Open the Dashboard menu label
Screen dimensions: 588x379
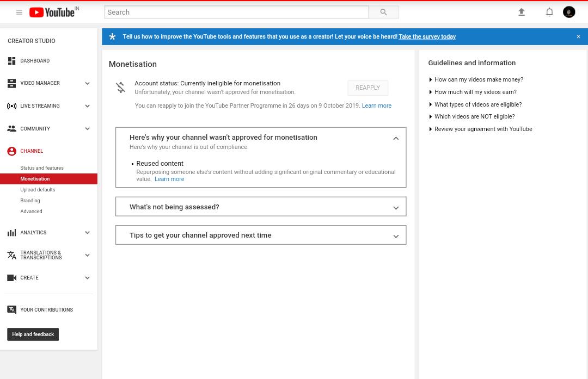click(35, 61)
